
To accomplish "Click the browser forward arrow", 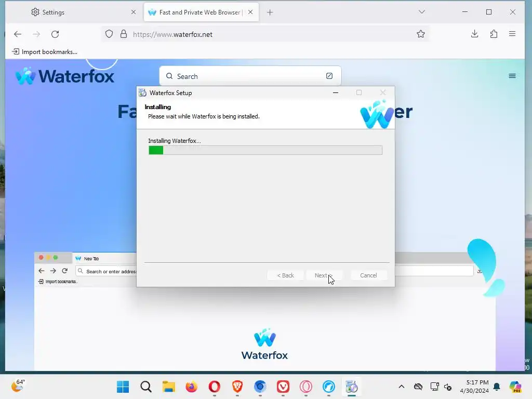I will pyautogui.click(x=36, y=34).
